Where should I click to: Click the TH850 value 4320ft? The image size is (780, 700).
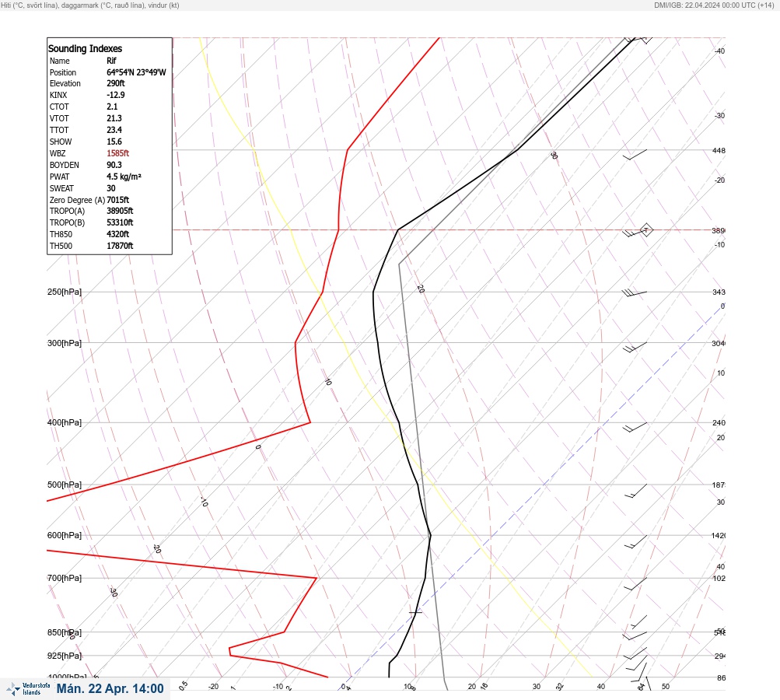[118, 234]
